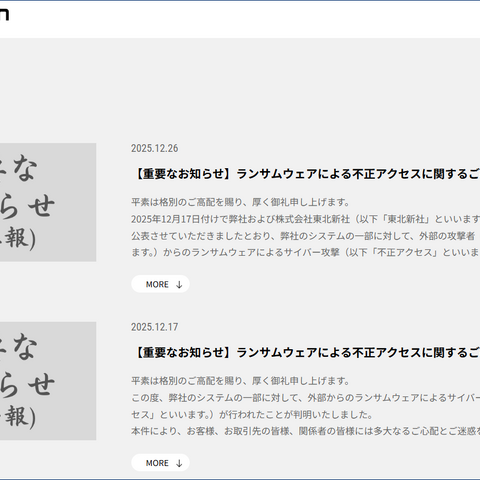Image resolution: width=480 pixels, height=480 pixels.
Task: Click the line mentioning 2025年12月17日付けで弊社
Action: (x=305, y=219)
